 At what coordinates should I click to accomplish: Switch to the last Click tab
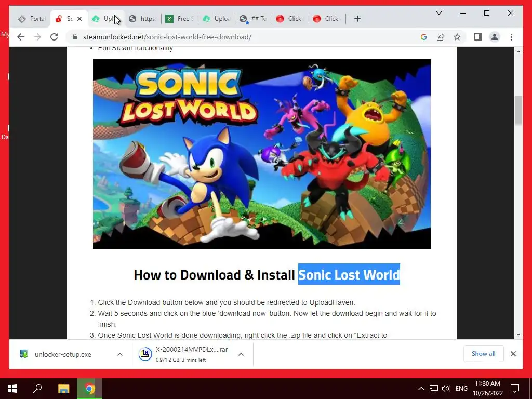click(327, 19)
